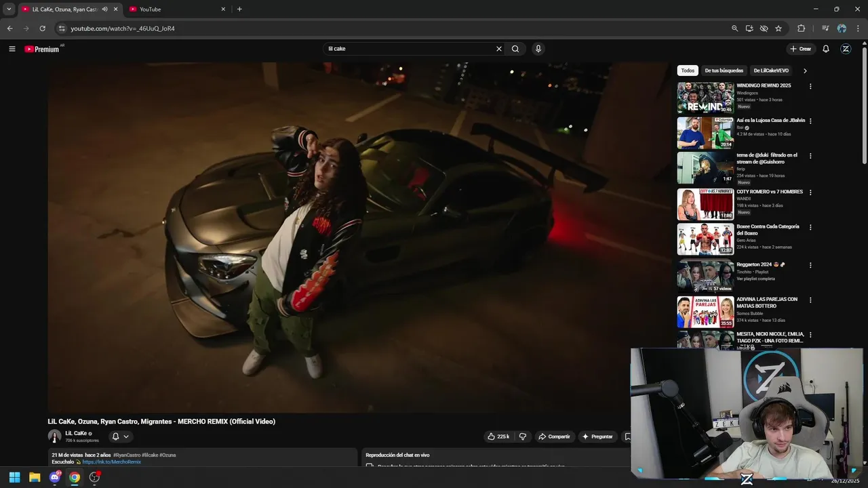
Task: Click the search magnifier button
Action: [x=515, y=49]
